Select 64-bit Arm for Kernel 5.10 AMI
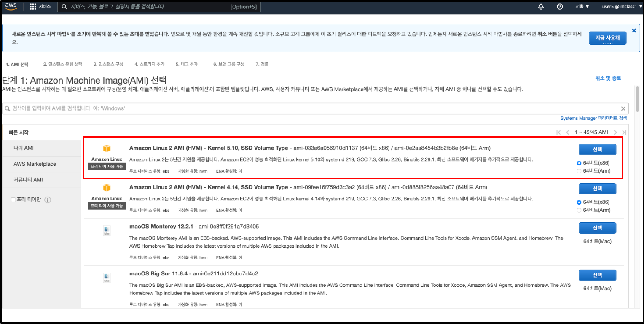Viewport: 644px width, 324px height. point(579,171)
